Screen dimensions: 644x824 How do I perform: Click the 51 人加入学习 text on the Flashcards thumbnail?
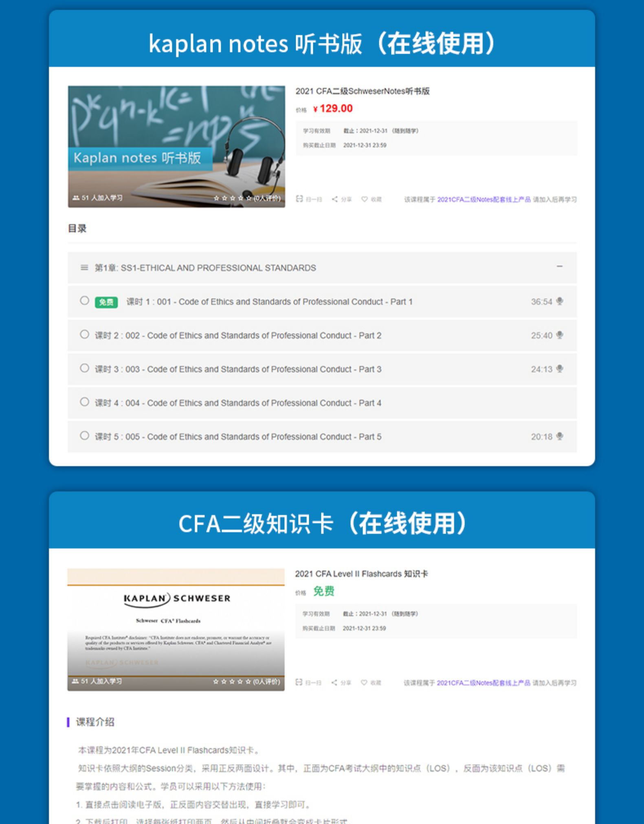pyautogui.click(x=101, y=681)
